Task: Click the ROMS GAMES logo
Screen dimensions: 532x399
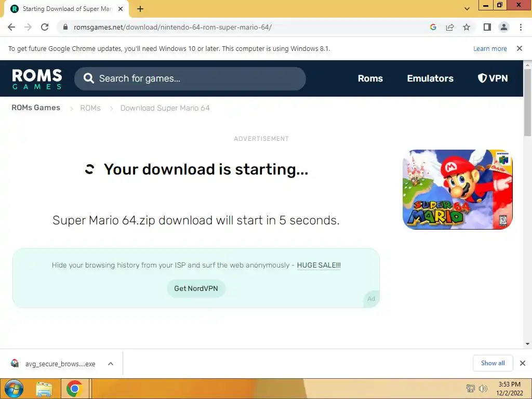Action: (x=37, y=79)
